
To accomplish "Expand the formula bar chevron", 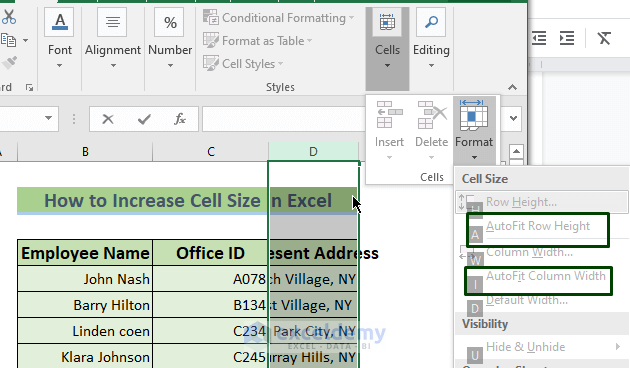I will pyautogui.click(x=513, y=118).
